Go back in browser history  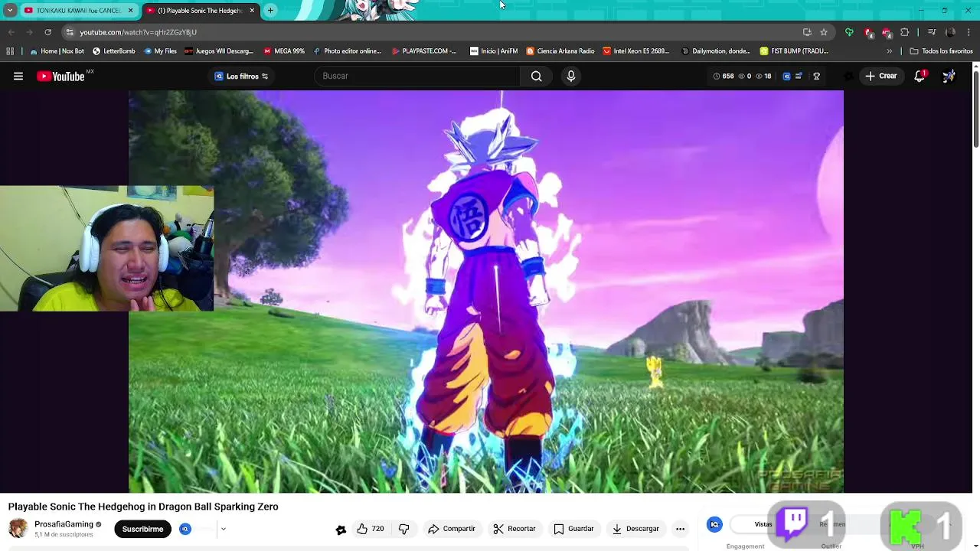tap(11, 32)
